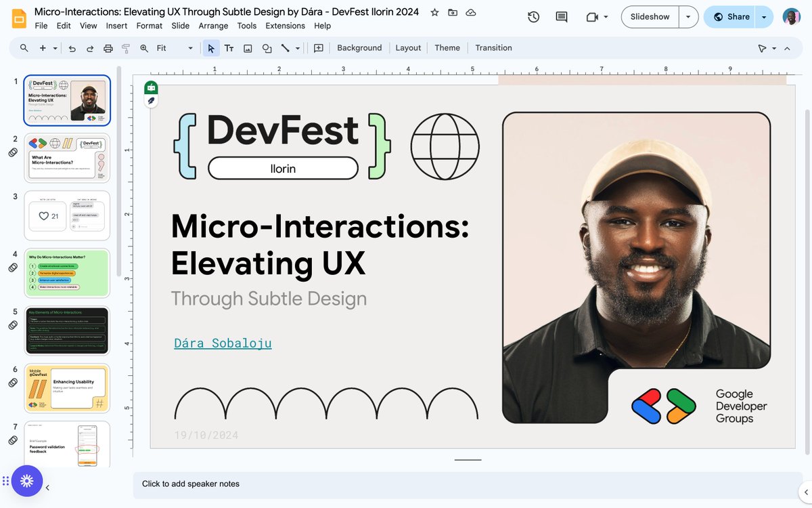The image size is (812, 508).
Task: Star this presentation
Action: coord(435,12)
